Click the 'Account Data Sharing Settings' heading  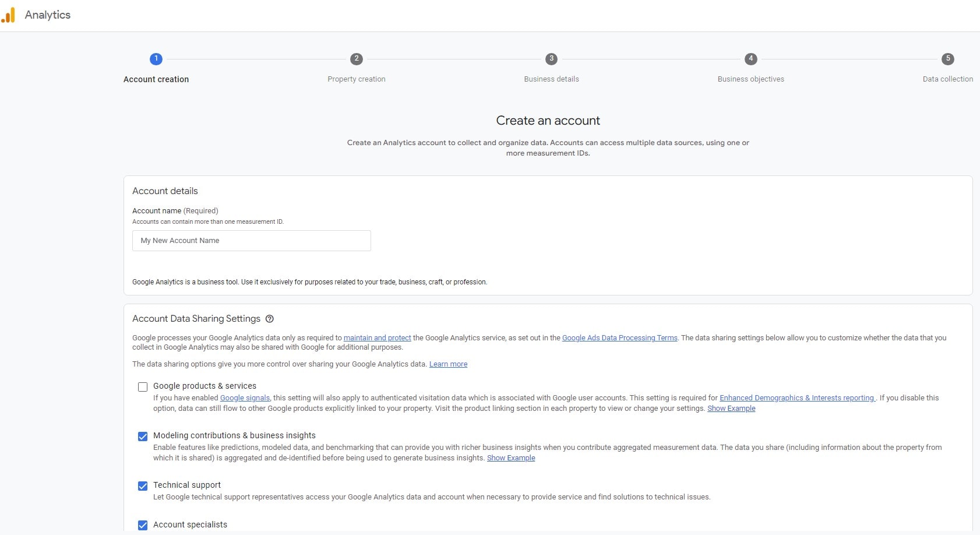(196, 319)
